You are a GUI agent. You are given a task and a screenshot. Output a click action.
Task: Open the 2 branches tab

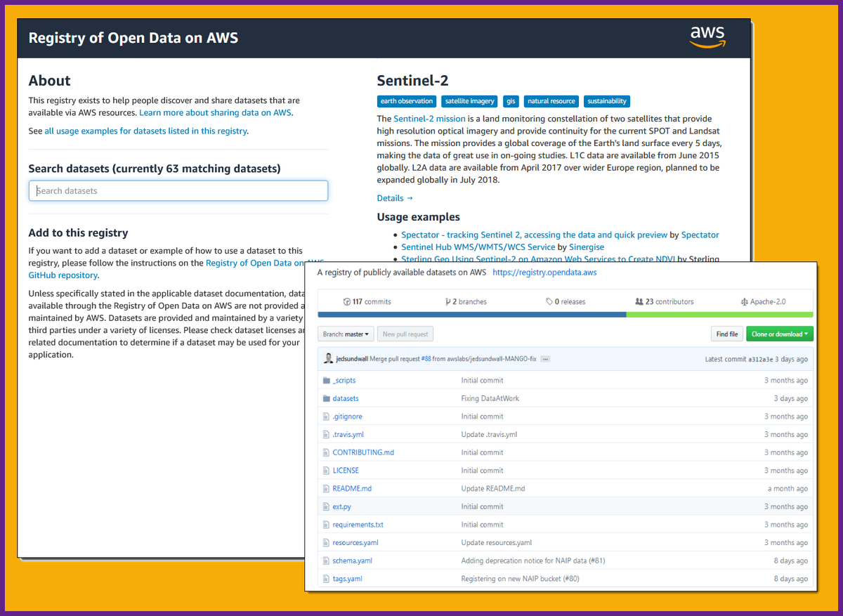click(x=466, y=301)
